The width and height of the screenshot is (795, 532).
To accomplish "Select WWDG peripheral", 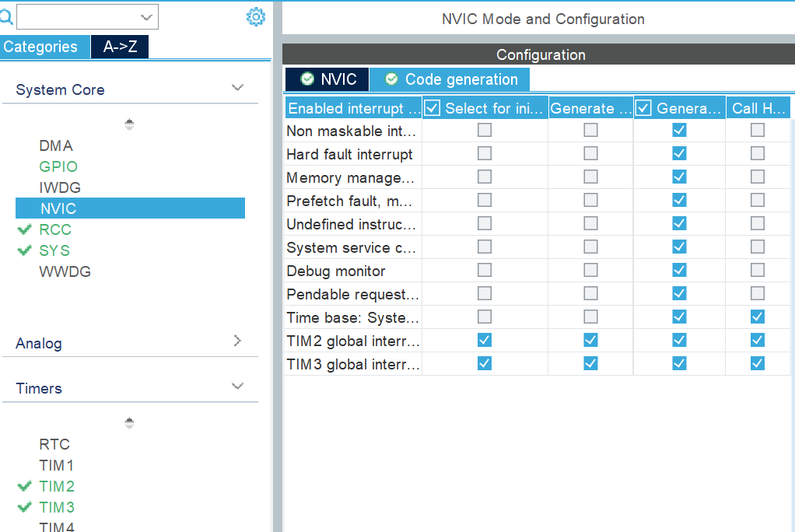I will point(65,271).
